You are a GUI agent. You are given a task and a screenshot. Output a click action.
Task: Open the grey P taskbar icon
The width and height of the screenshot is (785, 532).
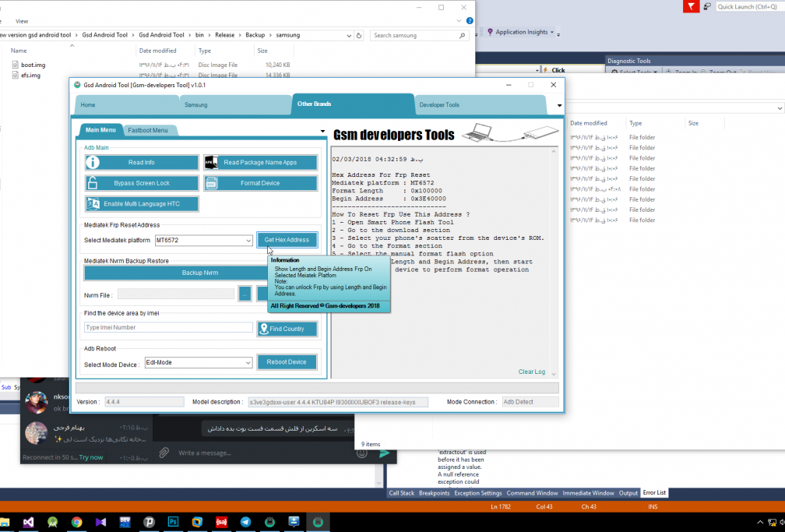(x=149, y=522)
